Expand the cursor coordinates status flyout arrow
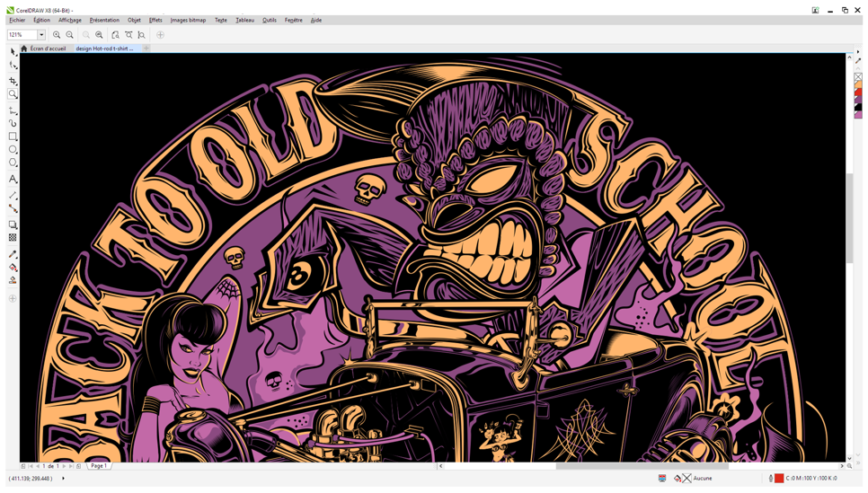Image resolution: width=868 pixels, height=493 pixels. [x=63, y=479]
